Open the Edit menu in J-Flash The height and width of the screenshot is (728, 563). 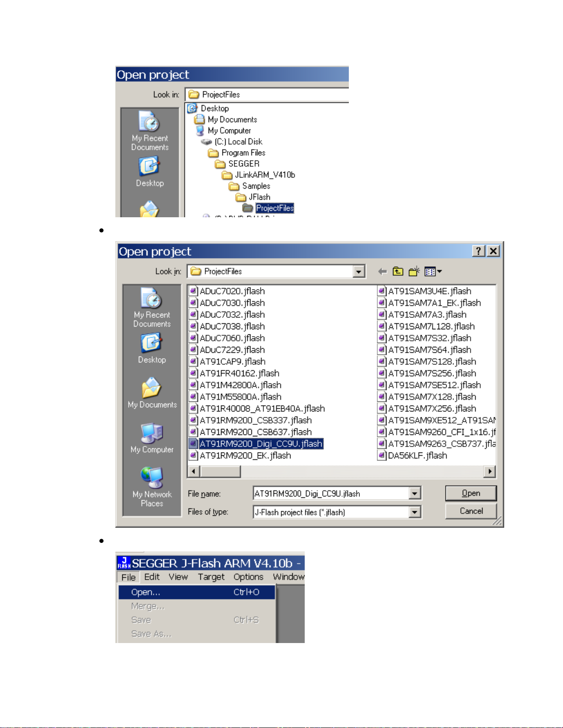pos(152,577)
